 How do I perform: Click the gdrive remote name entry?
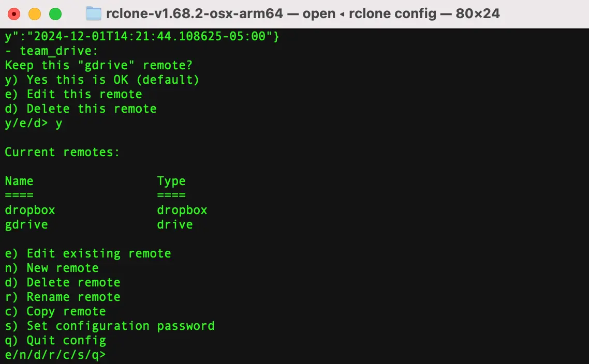point(26,225)
